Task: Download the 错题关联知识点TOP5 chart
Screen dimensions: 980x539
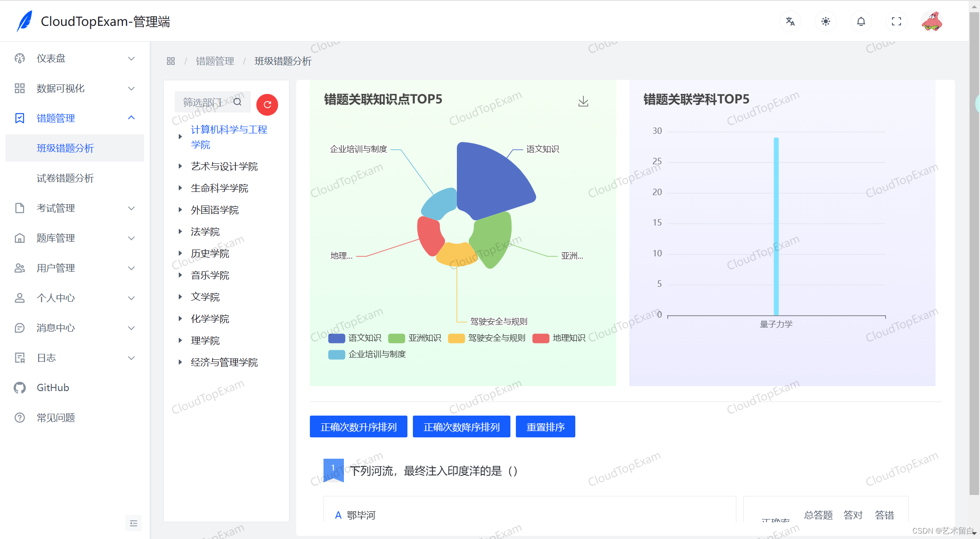Action: [583, 101]
